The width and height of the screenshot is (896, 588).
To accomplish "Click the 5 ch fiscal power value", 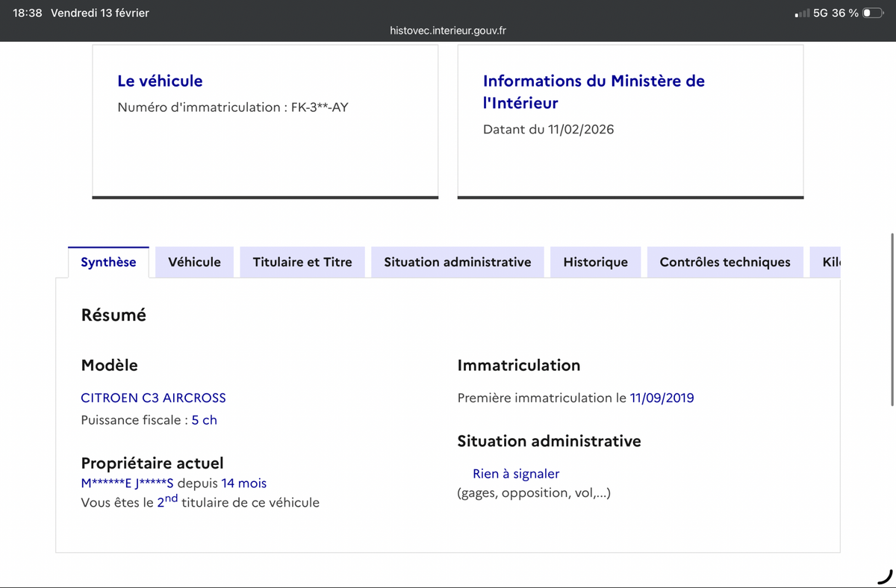I will pyautogui.click(x=204, y=420).
